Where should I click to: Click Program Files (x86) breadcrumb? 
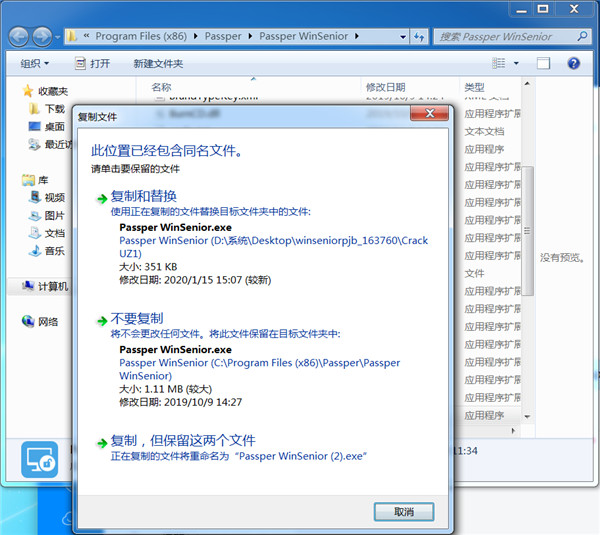141,36
